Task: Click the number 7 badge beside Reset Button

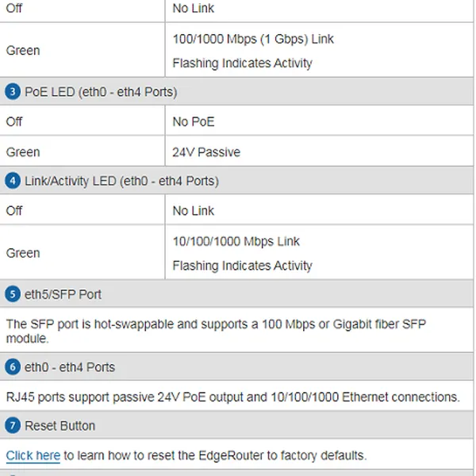Action: tap(13, 426)
